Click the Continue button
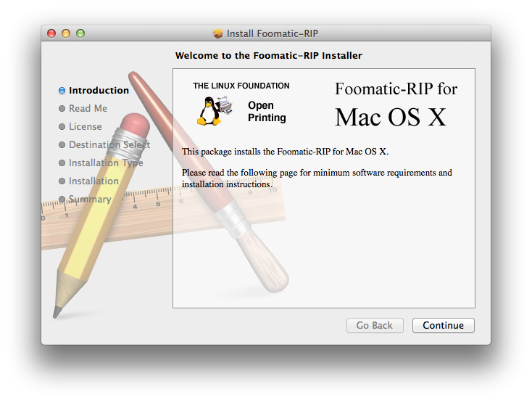The height and width of the screenshot is (402, 532). [443, 326]
